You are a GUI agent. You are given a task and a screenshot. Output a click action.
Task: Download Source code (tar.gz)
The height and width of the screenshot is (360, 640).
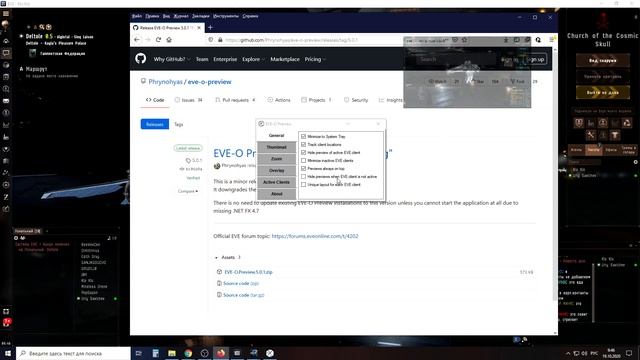[x=244, y=295]
